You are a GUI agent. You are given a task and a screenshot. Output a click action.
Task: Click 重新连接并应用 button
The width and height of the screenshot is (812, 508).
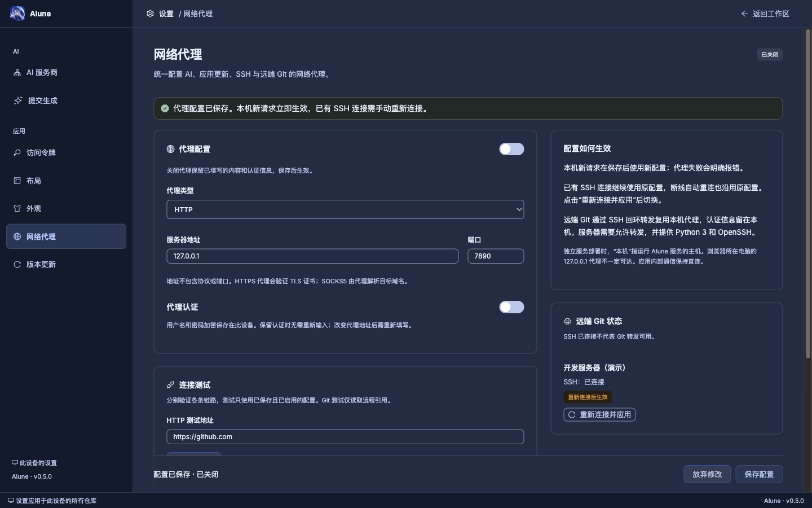(599, 414)
